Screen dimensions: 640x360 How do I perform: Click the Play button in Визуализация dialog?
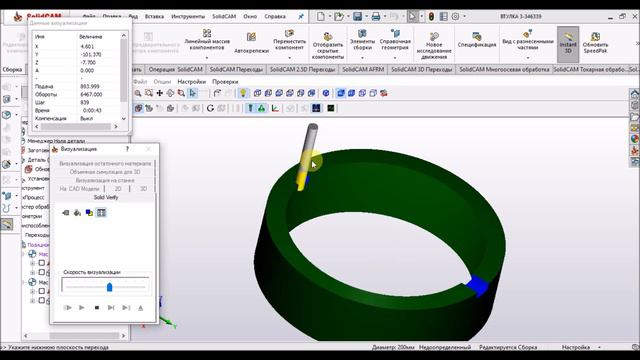coord(82,307)
